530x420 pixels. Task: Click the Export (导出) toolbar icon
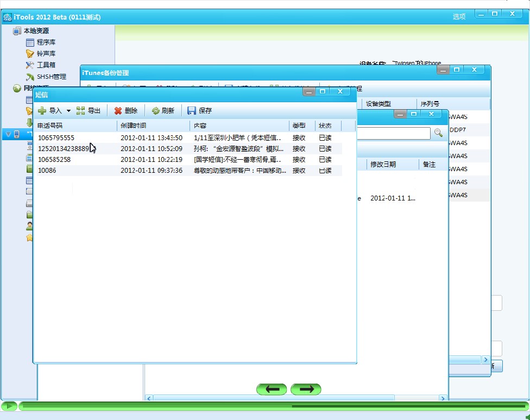tap(81, 111)
